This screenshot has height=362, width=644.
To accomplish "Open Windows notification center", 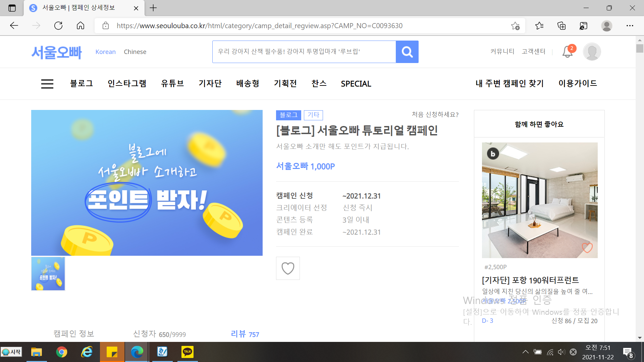I will click(628, 352).
